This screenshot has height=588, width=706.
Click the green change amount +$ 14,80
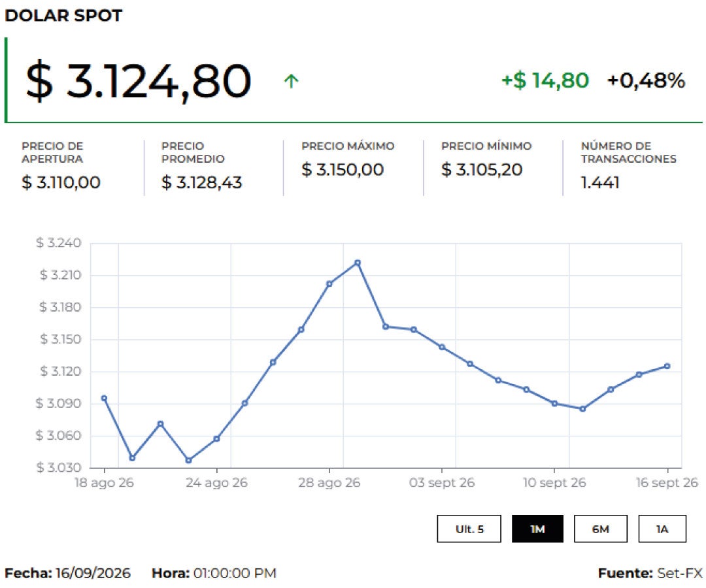click(545, 80)
